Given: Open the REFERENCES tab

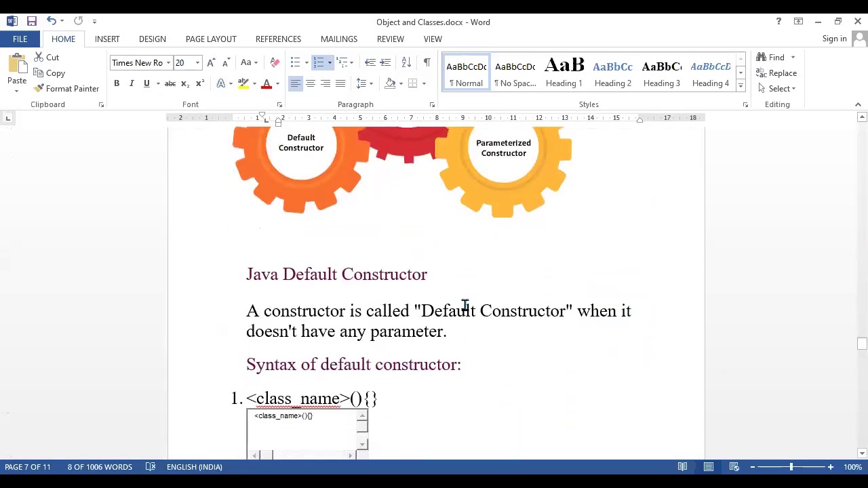Looking at the screenshot, I should point(278,39).
